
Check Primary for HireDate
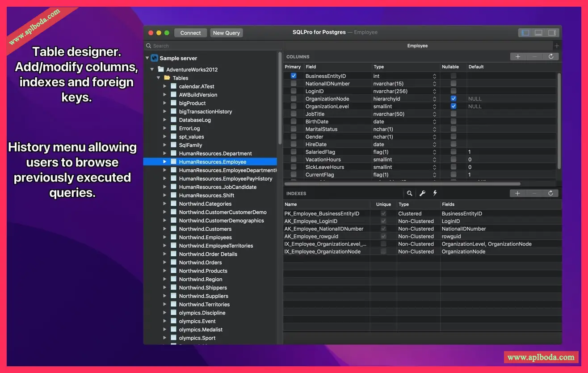(294, 144)
